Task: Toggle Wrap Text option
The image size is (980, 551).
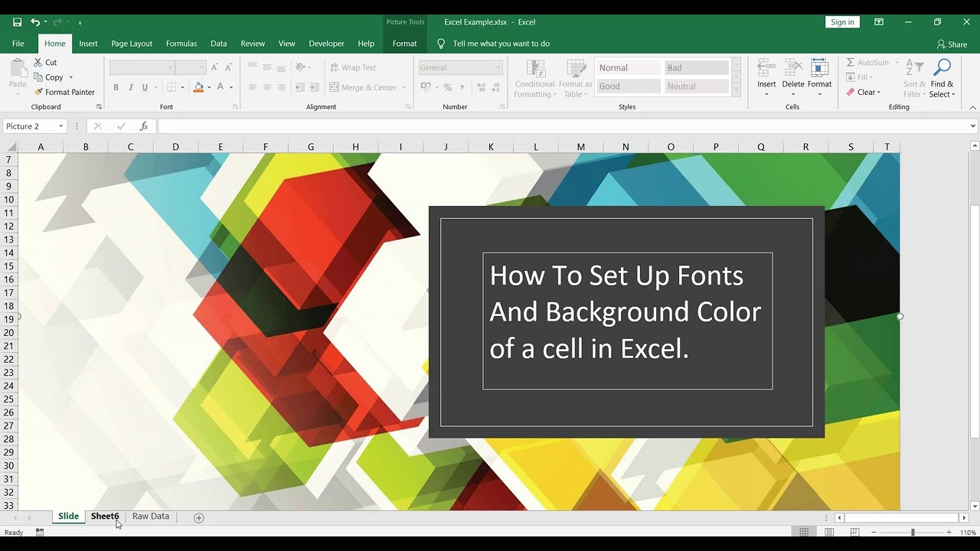Action: 353,67
